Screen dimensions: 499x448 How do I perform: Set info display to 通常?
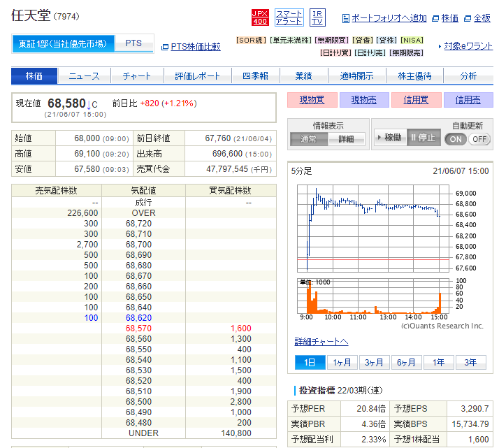tap(309, 139)
